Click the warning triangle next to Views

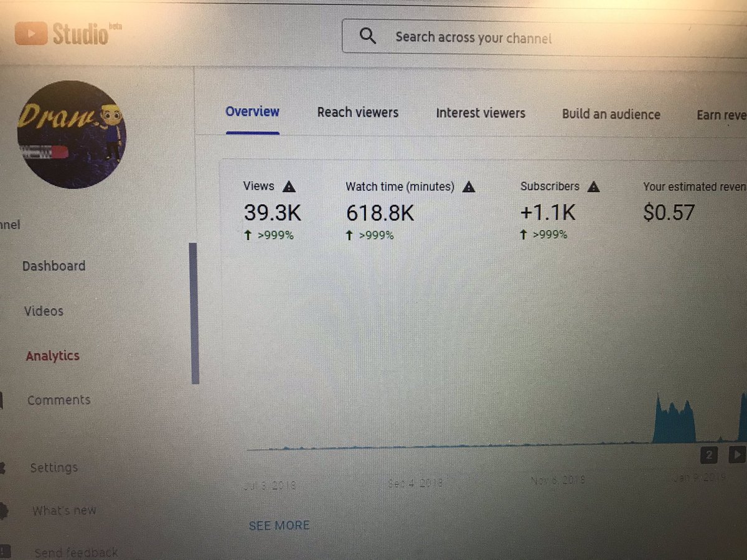pyautogui.click(x=289, y=186)
